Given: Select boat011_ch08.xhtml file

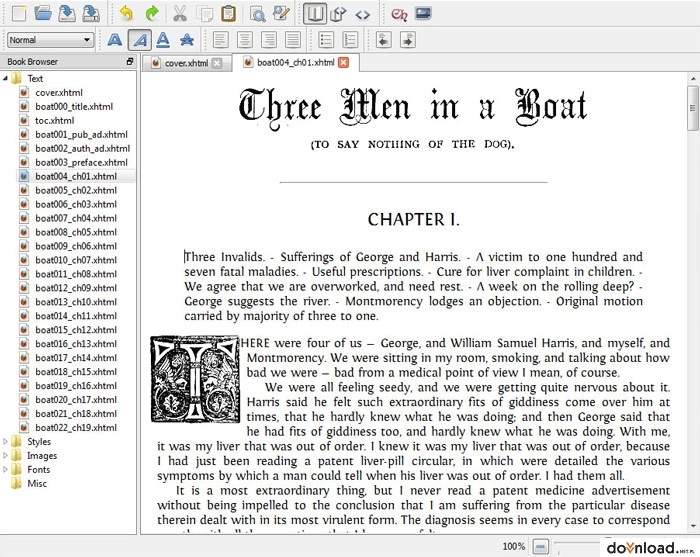Looking at the screenshot, I should [76, 274].
